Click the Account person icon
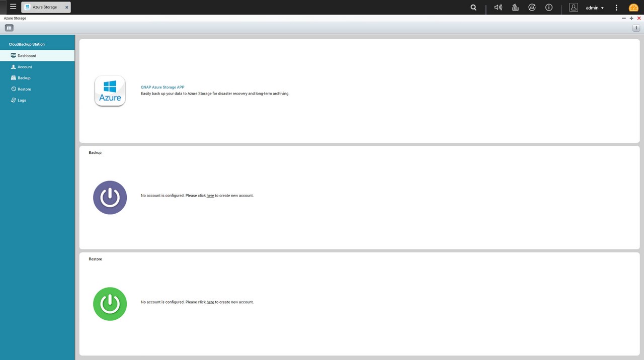This screenshot has width=644, height=360. pyautogui.click(x=14, y=66)
